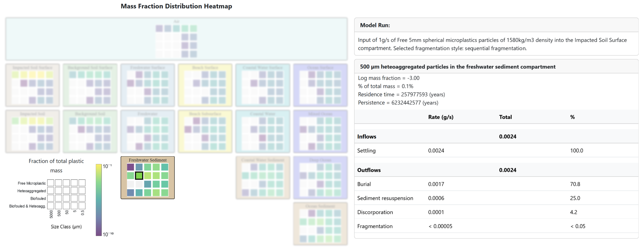Screen dimensions: 644x249
Task: Click the Persistence = 6232442577 (years) line
Action: 398,103
